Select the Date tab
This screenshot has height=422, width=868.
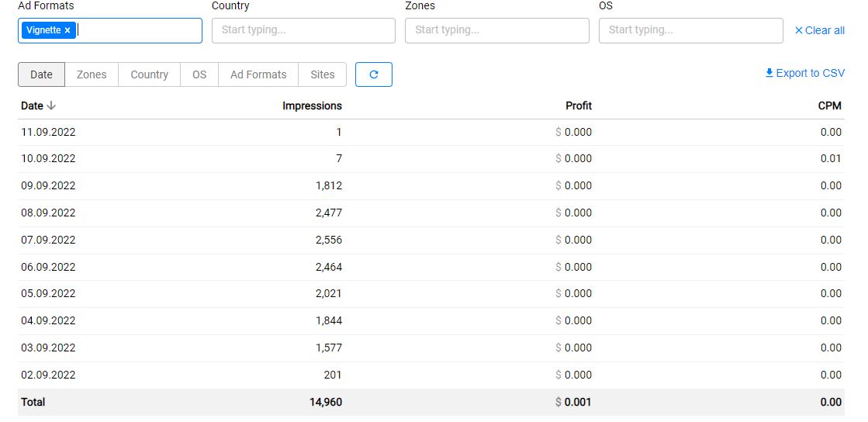(41, 74)
